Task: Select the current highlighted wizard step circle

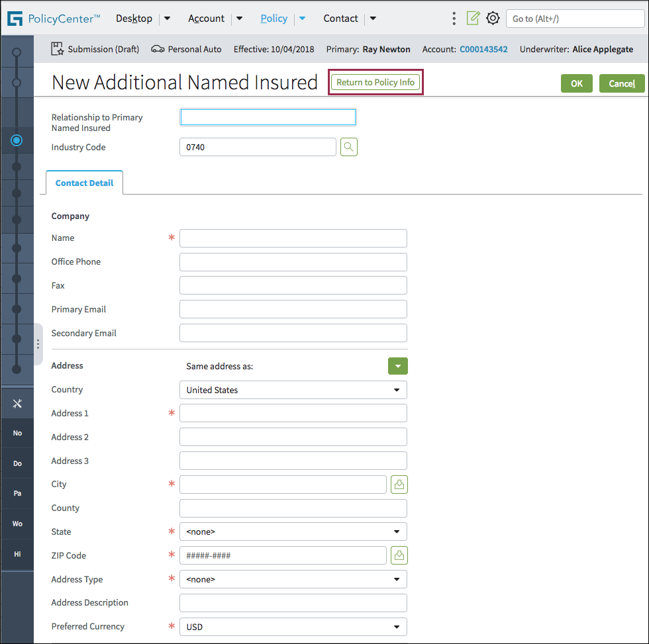Action: pyautogui.click(x=17, y=140)
